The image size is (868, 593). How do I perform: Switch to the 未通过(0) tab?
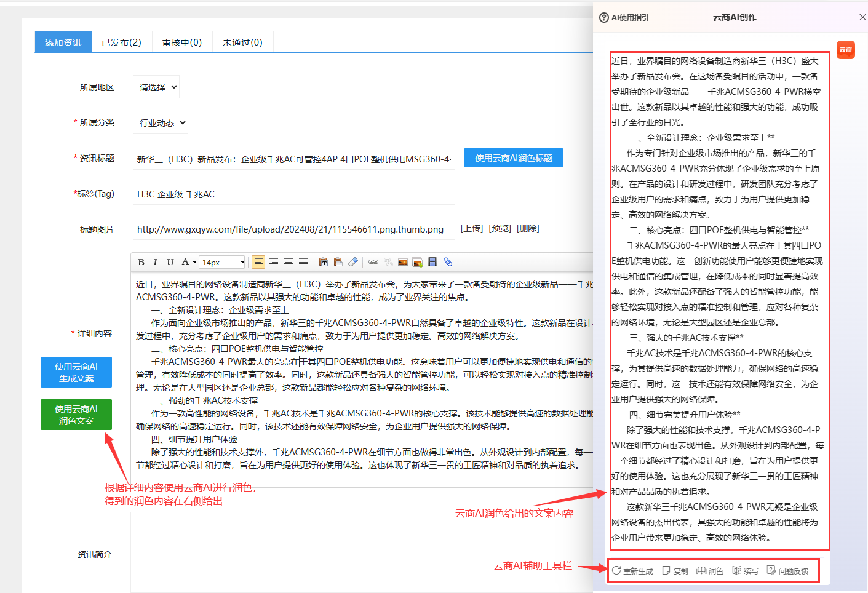[242, 42]
